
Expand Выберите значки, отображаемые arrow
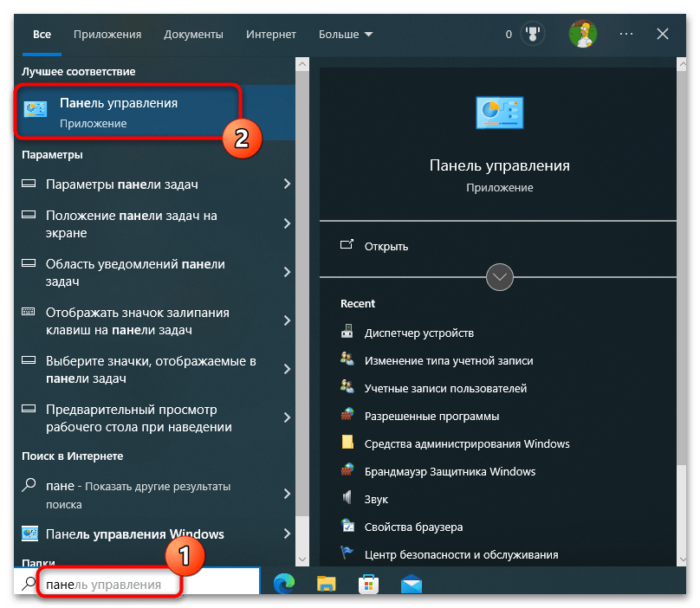(x=287, y=369)
